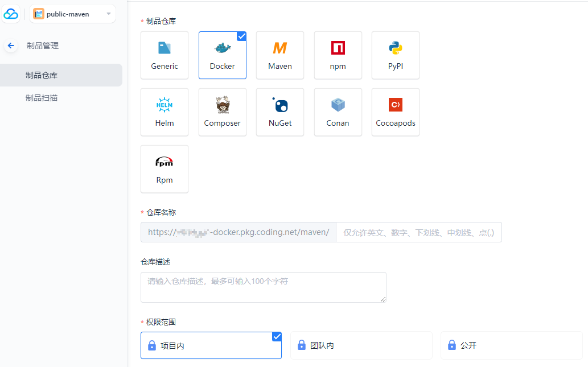Viewport: 588px width, 367px height.
Task: Click the public-maven project avatar icon
Action: pos(39,14)
